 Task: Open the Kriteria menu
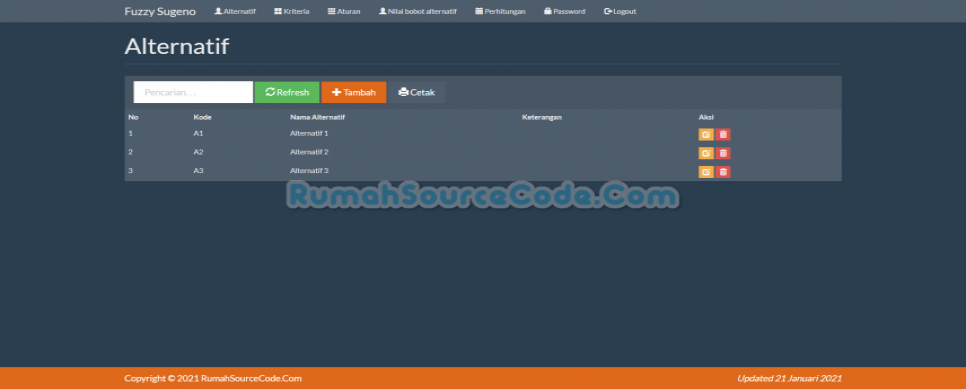coord(291,11)
